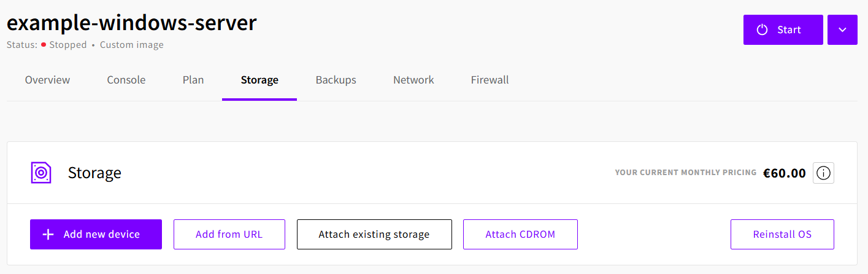
Task: Switch to the Overview tab
Action: click(47, 80)
